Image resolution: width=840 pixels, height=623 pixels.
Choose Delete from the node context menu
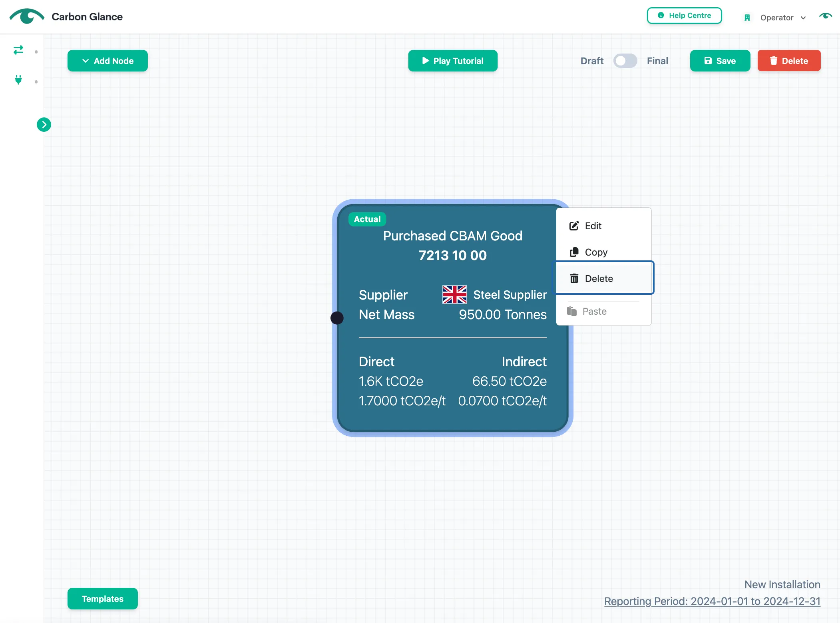603,278
